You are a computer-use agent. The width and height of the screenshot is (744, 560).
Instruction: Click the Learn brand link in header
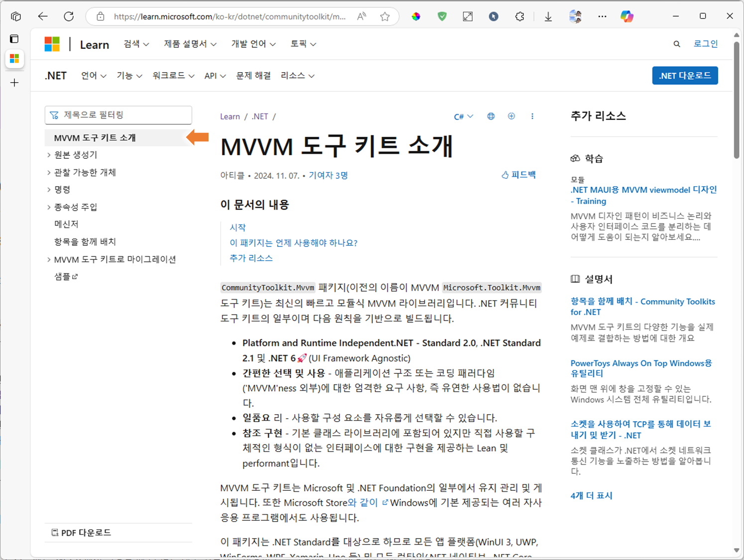[x=95, y=44]
